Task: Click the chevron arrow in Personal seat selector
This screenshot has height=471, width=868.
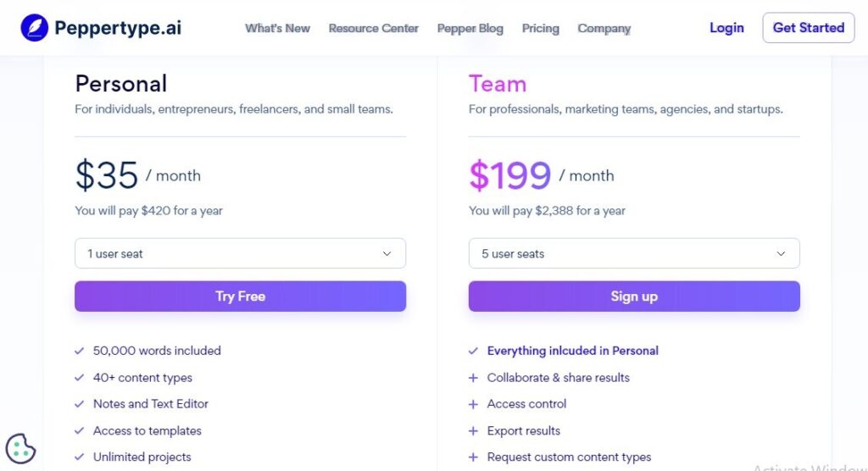Action: pyautogui.click(x=387, y=253)
